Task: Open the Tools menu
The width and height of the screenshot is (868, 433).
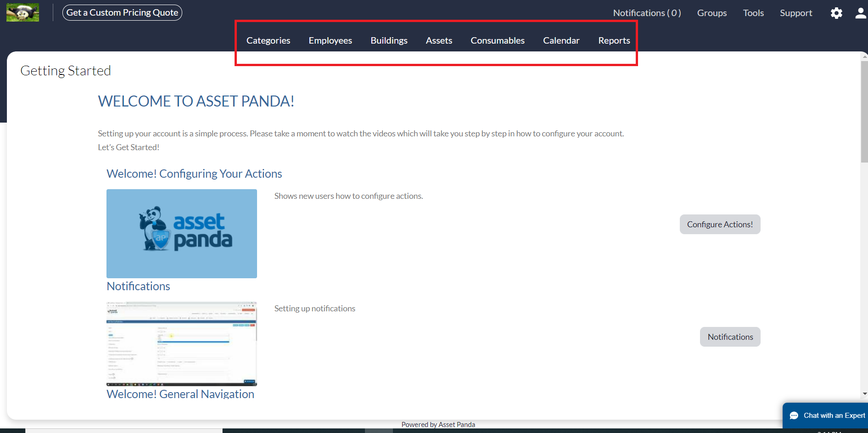Action: pyautogui.click(x=753, y=13)
